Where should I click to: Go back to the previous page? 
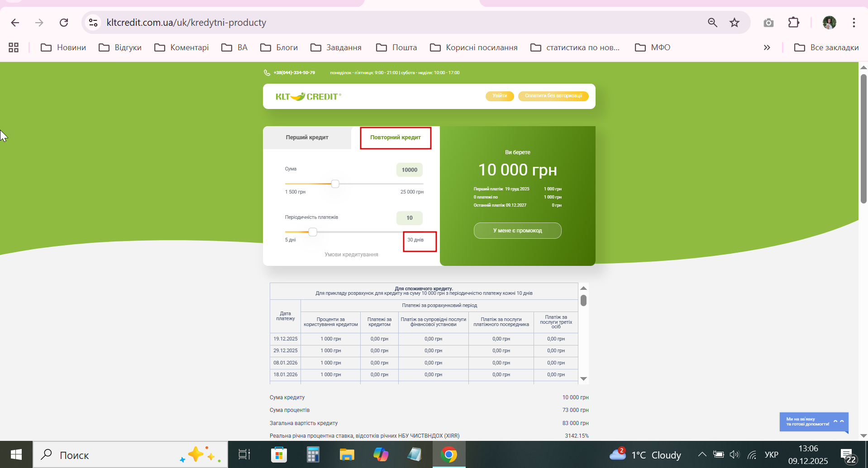click(15, 23)
